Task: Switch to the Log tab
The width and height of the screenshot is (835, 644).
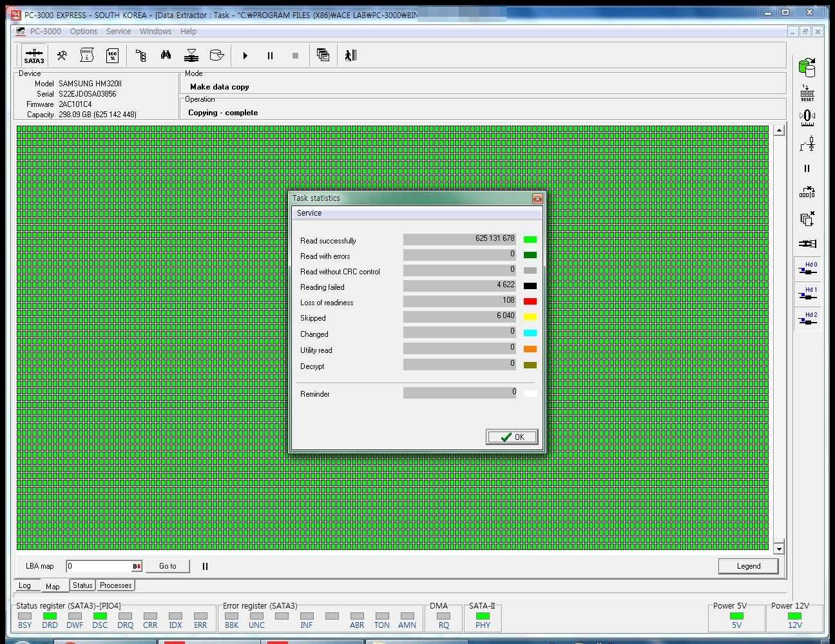Action: click(x=24, y=585)
